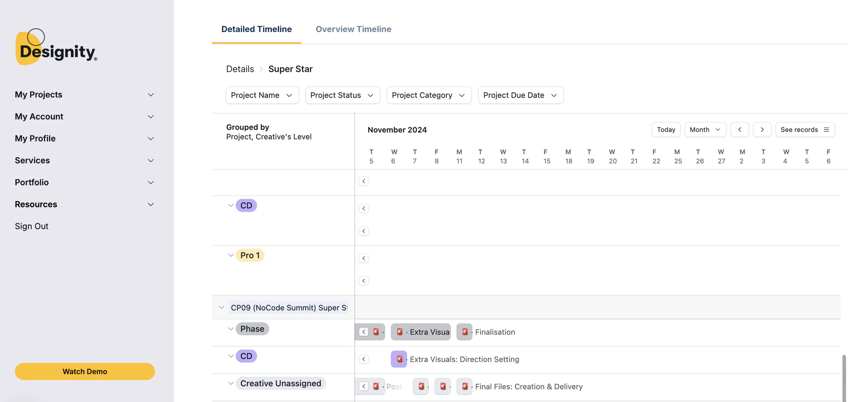Collapse the CP09 (NoCode Summit) project group

[221, 307]
